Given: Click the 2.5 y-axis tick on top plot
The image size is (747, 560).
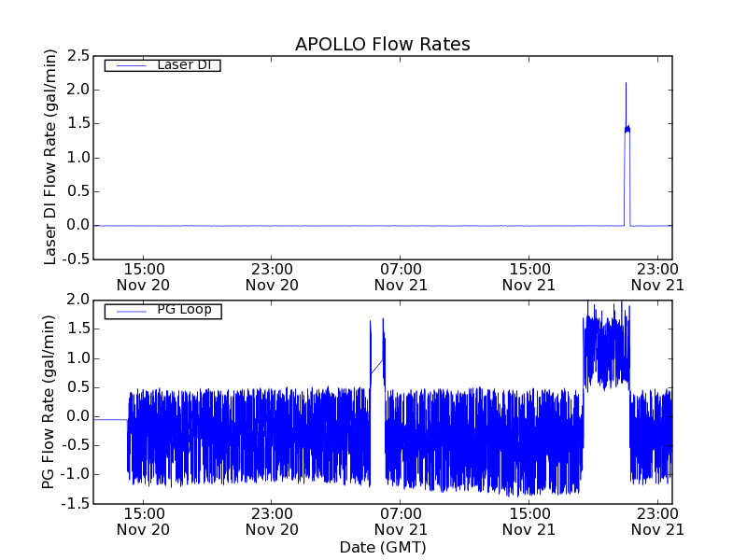Looking at the screenshot, I should (78, 56).
